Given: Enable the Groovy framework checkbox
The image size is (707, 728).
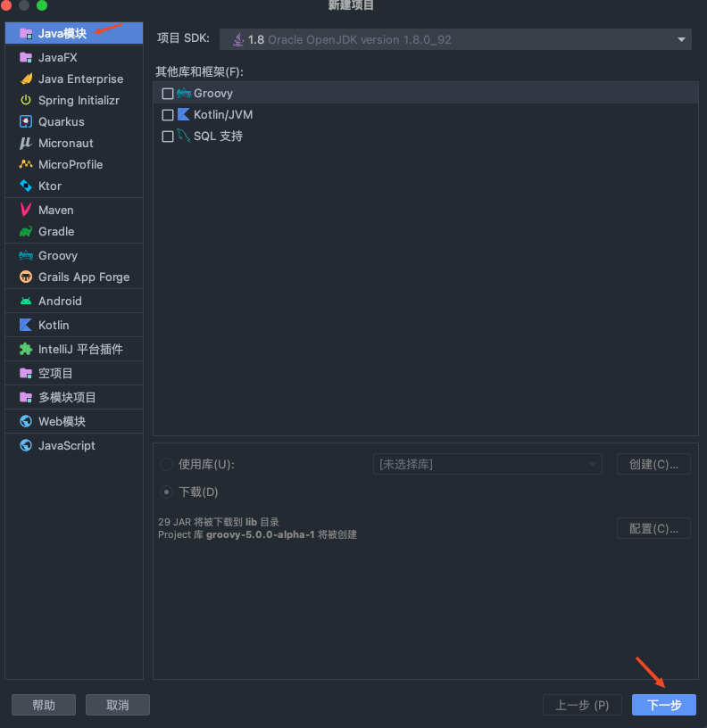Looking at the screenshot, I should pyautogui.click(x=168, y=94).
